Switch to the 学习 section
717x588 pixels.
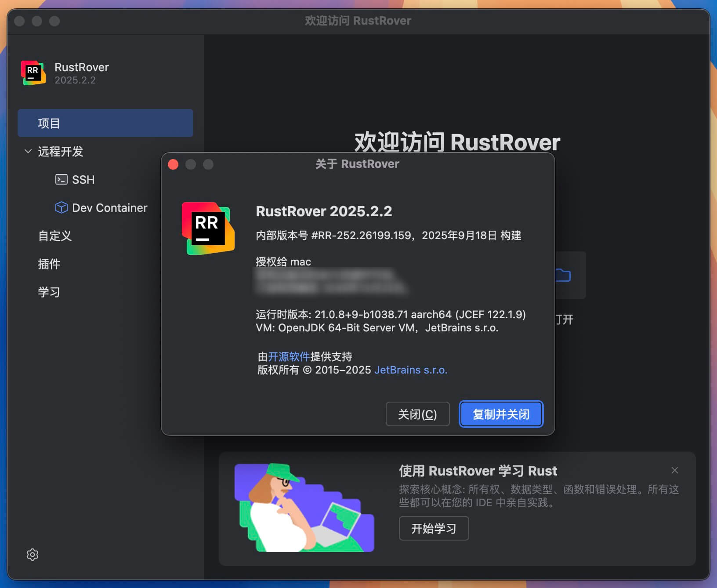[49, 292]
